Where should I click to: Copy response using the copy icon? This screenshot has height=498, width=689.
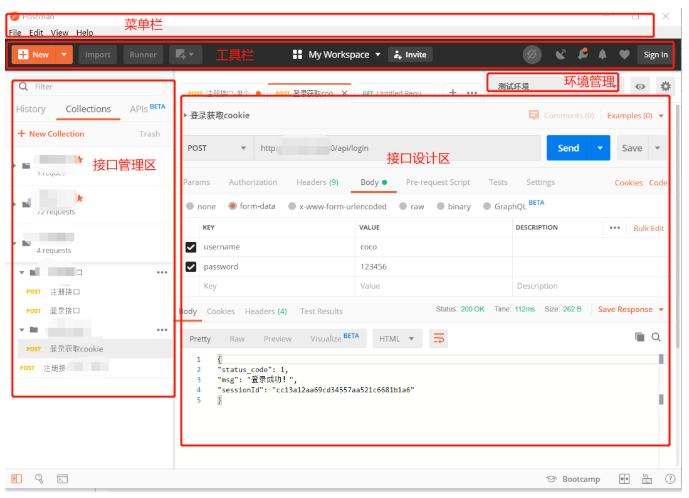pyautogui.click(x=640, y=338)
